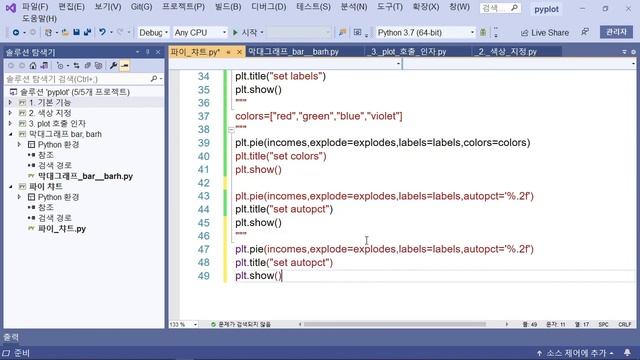
Task: Collapse the code block at line 38
Action: pyautogui.click(x=231, y=130)
